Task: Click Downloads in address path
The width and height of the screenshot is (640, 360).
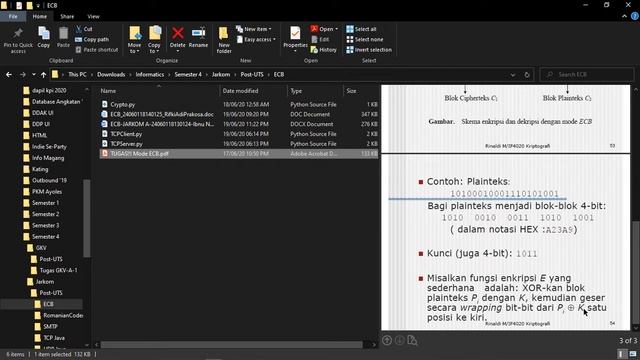Action: click(111, 75)
